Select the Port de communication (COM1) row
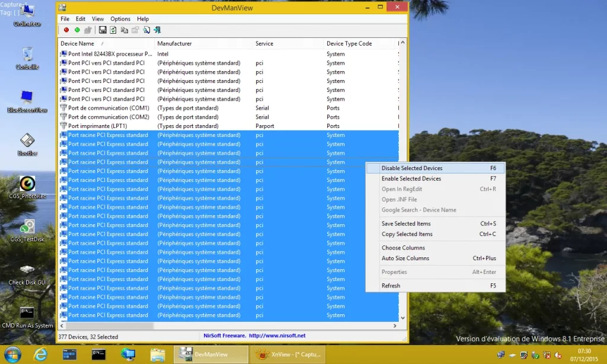 click(x=228, y=108)
